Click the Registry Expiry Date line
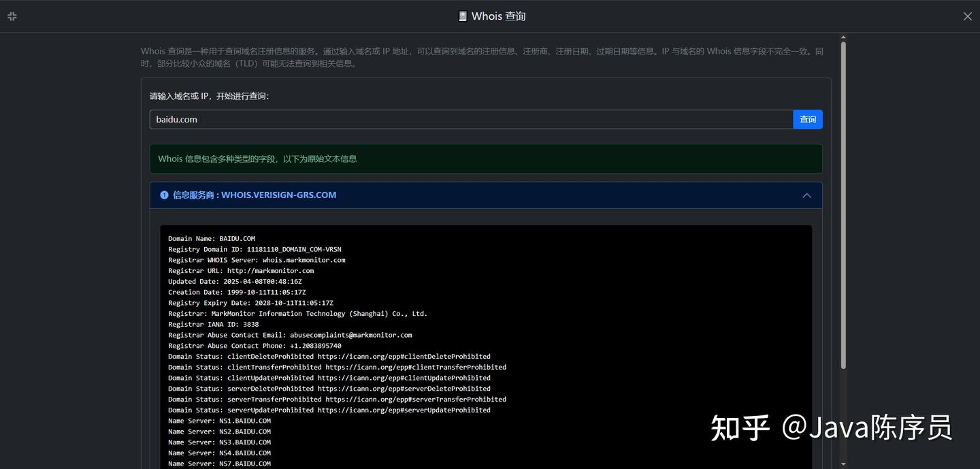The image size is (980, 469). pos(250,303)
